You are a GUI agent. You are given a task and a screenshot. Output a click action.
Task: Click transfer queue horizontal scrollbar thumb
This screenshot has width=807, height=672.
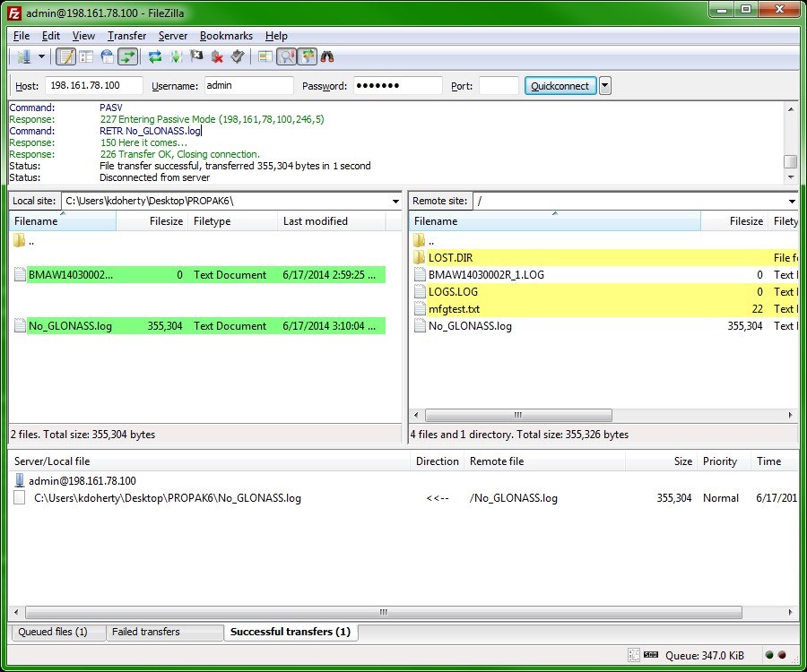[384, 612]
